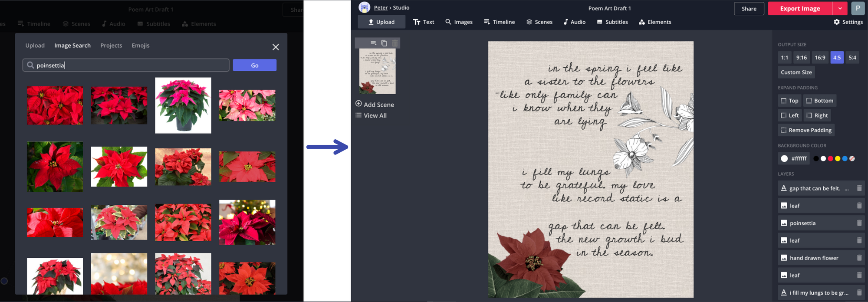Viewport: 868px width, 302px height.
Task: Open the Elements tool in studio toolbar
Action: pyautogui.click(x=655, y=22)
